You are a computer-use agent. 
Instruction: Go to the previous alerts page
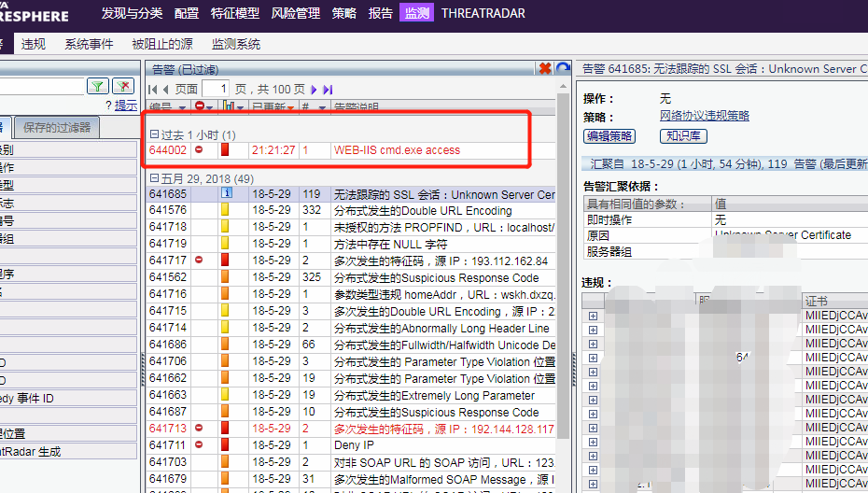pos(166,89)
